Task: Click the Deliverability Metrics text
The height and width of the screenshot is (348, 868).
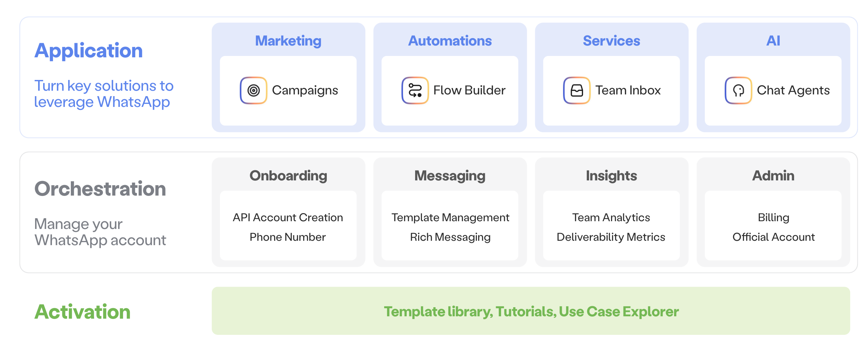Action: [x=611, y=237]
